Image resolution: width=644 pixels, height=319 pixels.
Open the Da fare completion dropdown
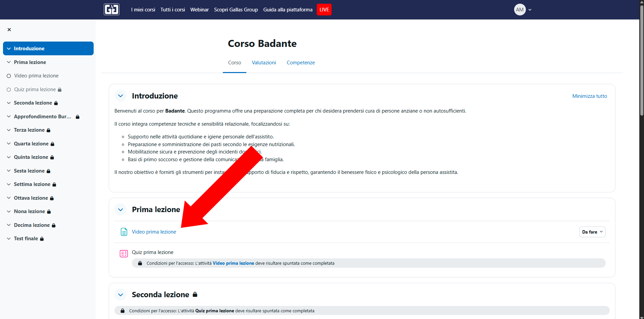pyautogui.click(x=592, y=232)
